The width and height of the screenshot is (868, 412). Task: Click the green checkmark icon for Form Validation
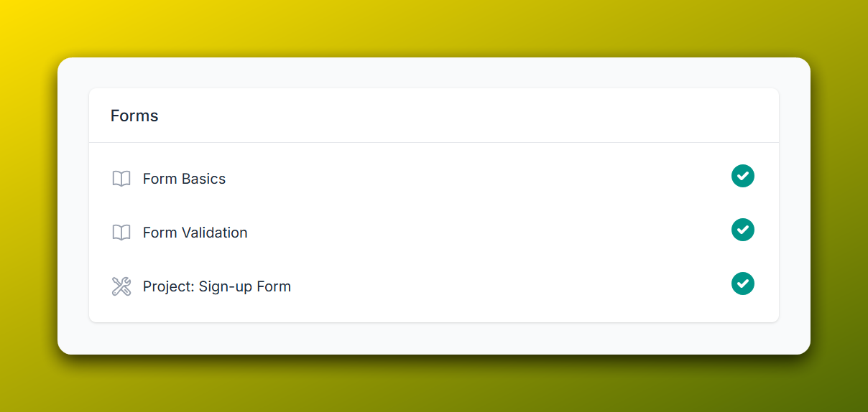point(743,230)
